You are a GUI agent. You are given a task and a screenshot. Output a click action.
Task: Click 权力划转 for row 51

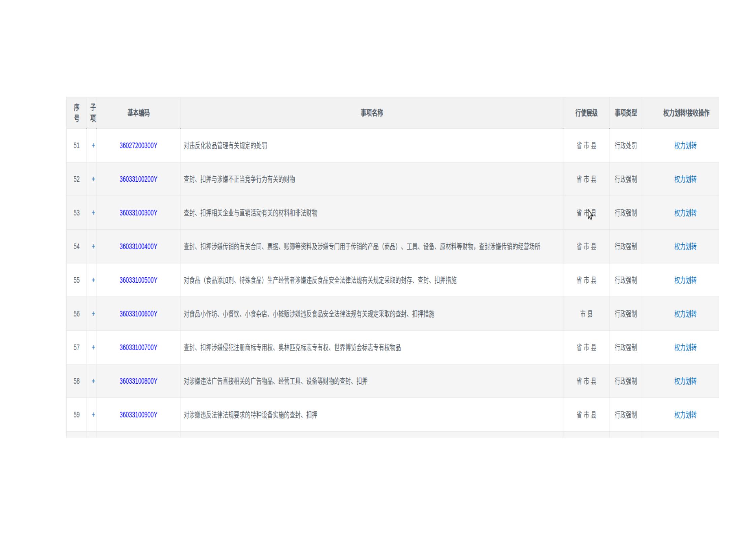point(685,145)
